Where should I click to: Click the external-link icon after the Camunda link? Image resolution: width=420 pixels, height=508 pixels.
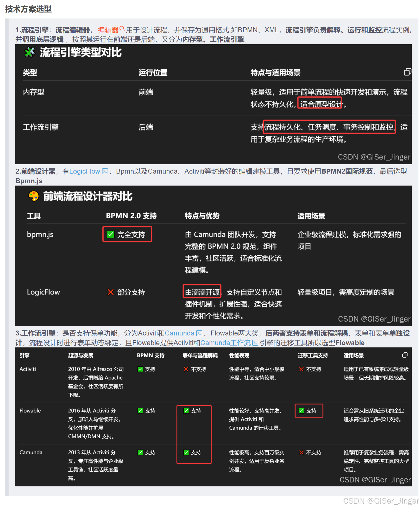point(199,333)
